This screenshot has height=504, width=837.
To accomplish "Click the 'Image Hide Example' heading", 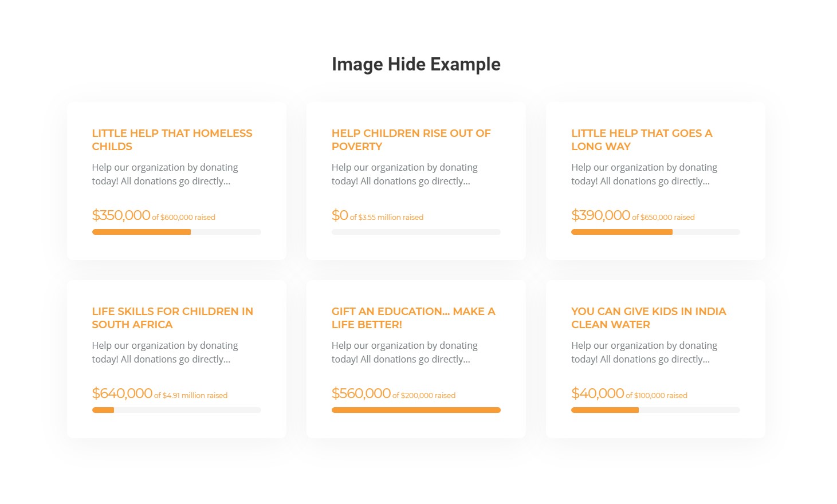I will (x=416, y=64).
